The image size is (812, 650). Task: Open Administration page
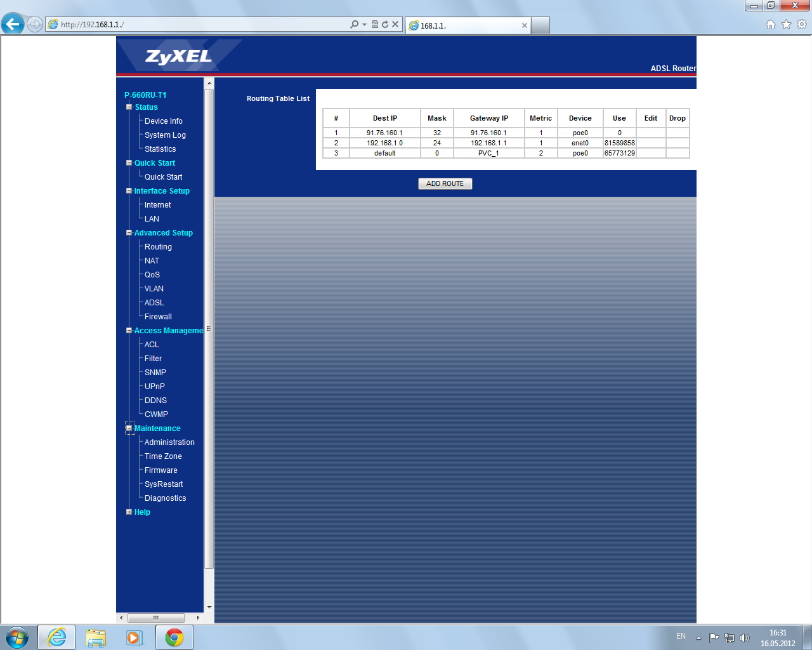(x=169, y=442)
